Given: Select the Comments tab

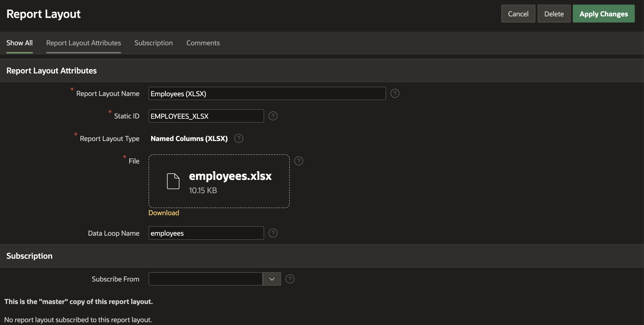Looking at the screenshot, I should 203,43.
